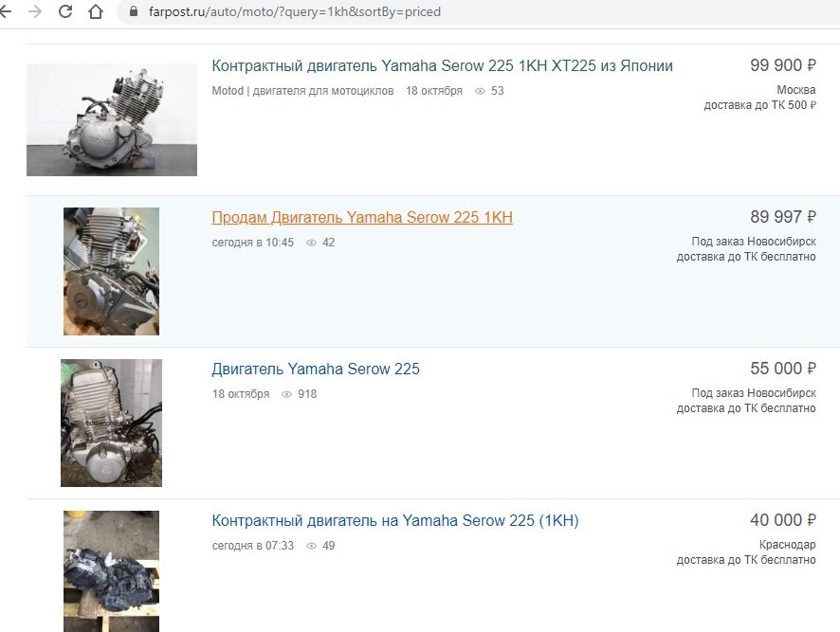Click views eye icon next to 49
Screen dimensions: 840x632
tap(311, 546)
